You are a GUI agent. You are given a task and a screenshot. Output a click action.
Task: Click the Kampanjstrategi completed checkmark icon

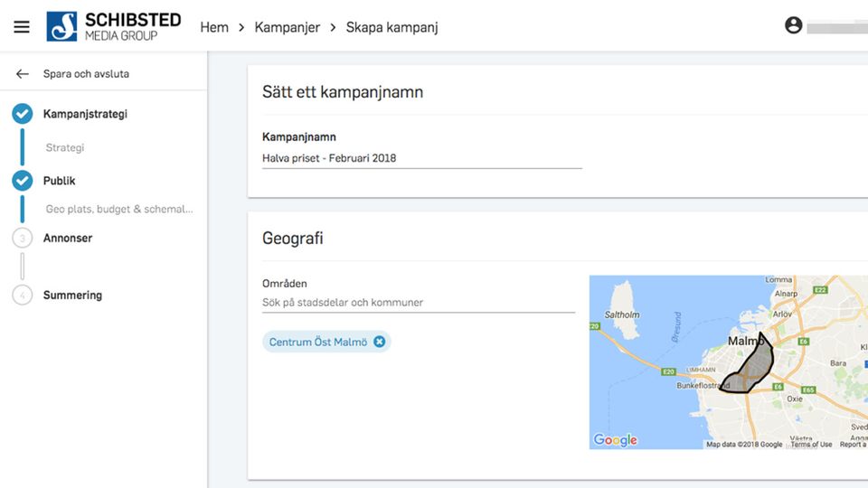[22, 114]
